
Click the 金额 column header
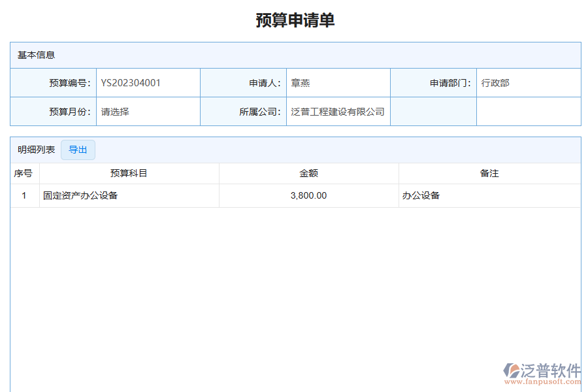click(308, 173)
